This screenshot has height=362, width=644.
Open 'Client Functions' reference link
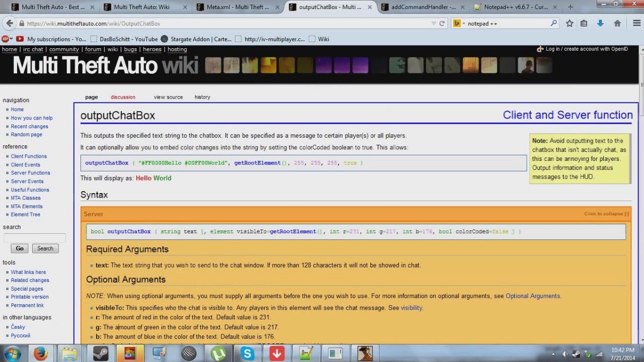coord(29,156)
